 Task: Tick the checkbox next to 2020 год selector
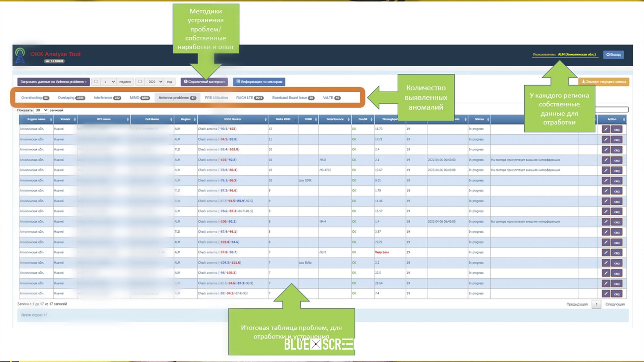click(140, 82)
